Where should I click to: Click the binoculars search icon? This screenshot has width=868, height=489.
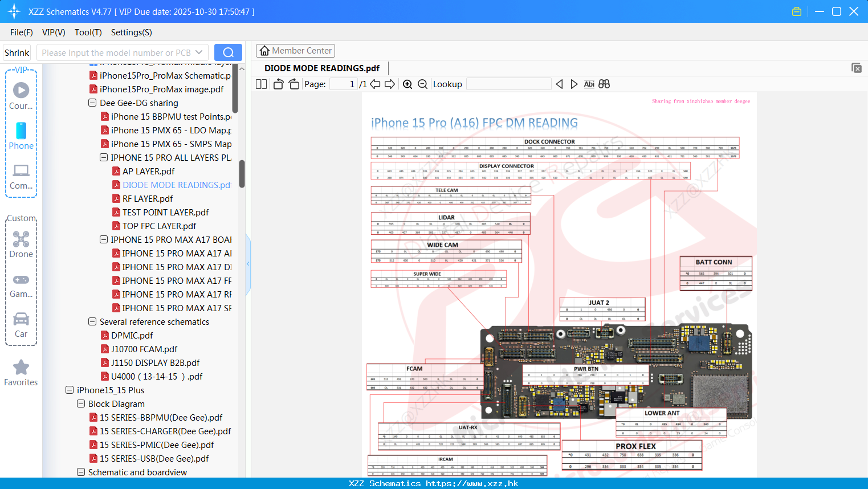604,84
